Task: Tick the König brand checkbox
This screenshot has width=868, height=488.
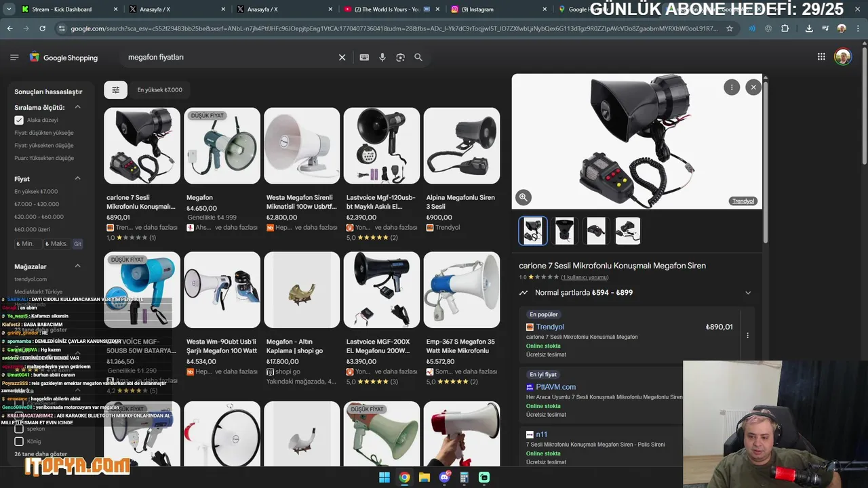Action: pyautogui.click(x=19, y=441)
